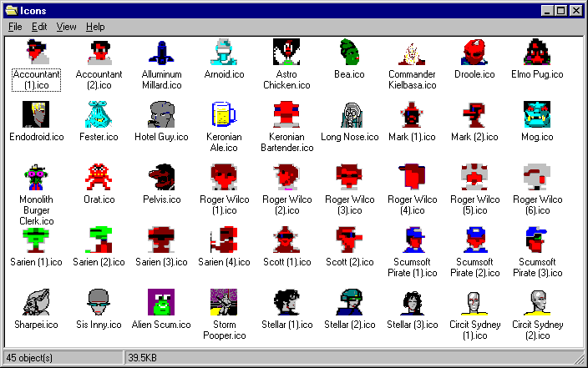Click the '39.5KB' status bar value
The width and height of the screenshot is (588, 368).
(x=143, y=358)
